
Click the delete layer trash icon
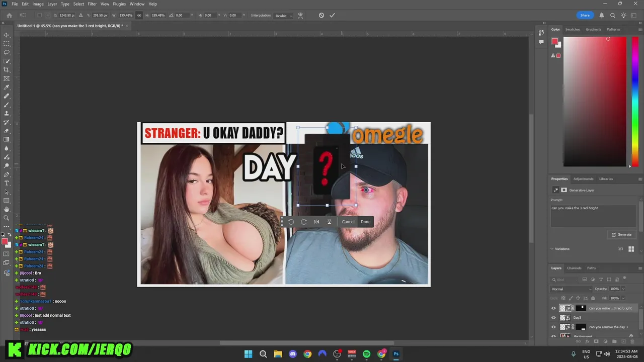click(632, 341)
